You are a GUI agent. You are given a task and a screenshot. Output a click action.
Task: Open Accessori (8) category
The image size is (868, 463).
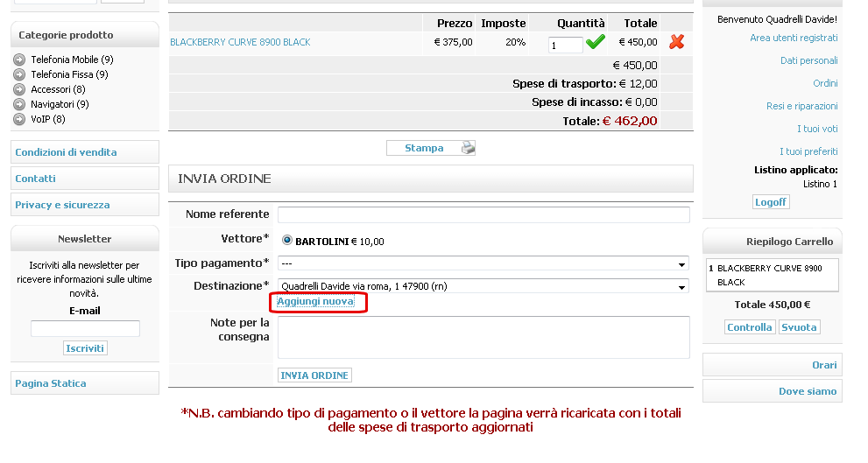click(58, 89)
